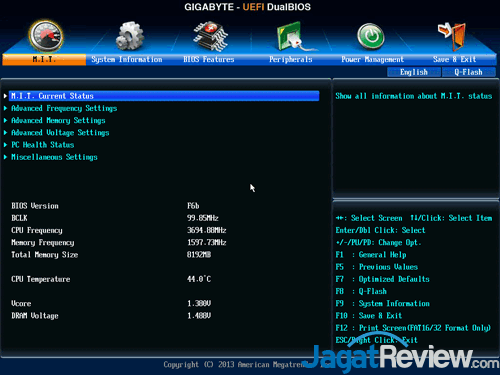Image resolution: width=500 pixels, height=375 pixels.
Task: Click the F12 Print Screen hint line
Action: 413,328
